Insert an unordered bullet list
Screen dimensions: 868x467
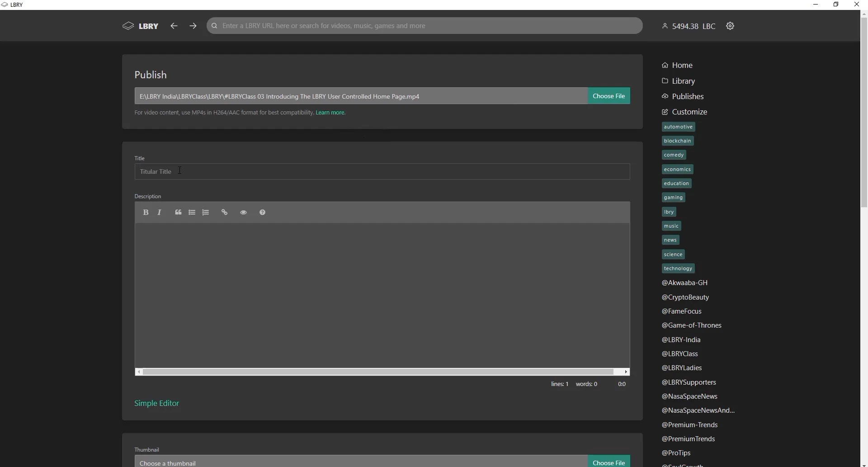(x=192, y=212)
